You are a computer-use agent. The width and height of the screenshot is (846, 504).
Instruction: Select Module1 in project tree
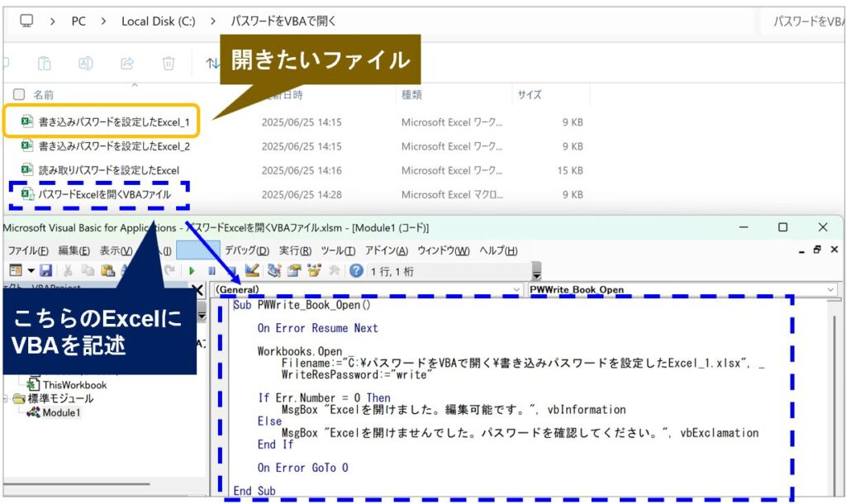click(61, 413)
